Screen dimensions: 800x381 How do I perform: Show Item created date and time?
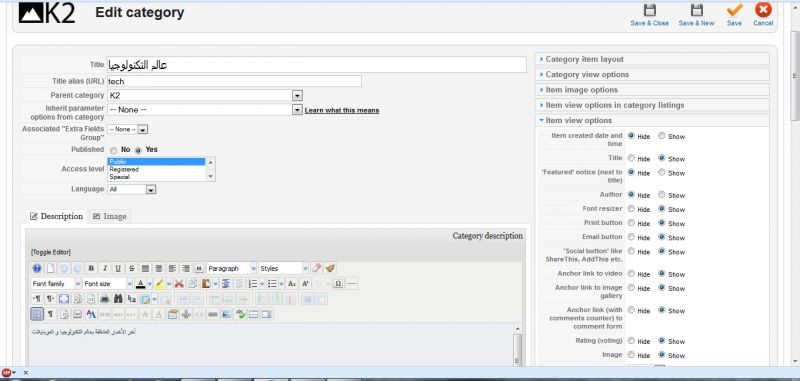click(662, 136)
